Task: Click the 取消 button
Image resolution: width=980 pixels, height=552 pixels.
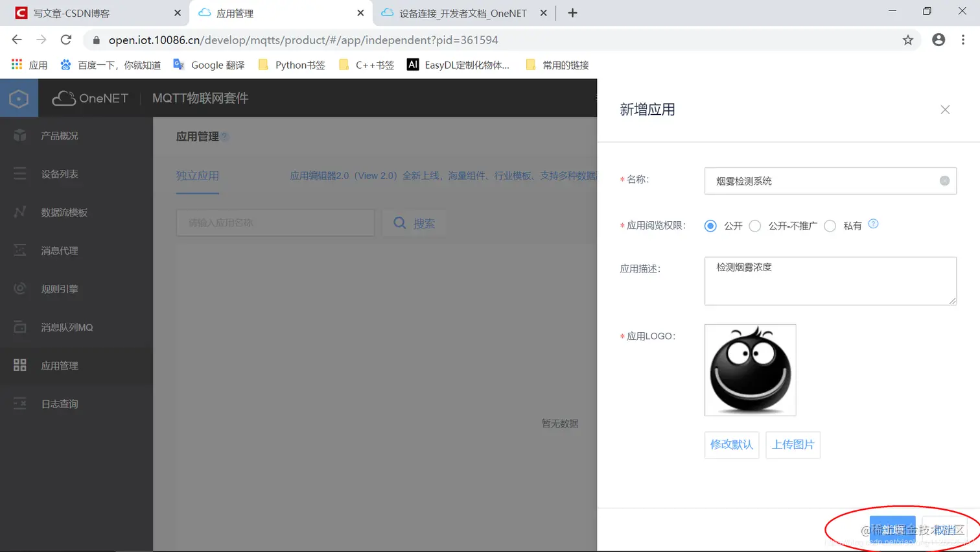Action: [944, 530]
